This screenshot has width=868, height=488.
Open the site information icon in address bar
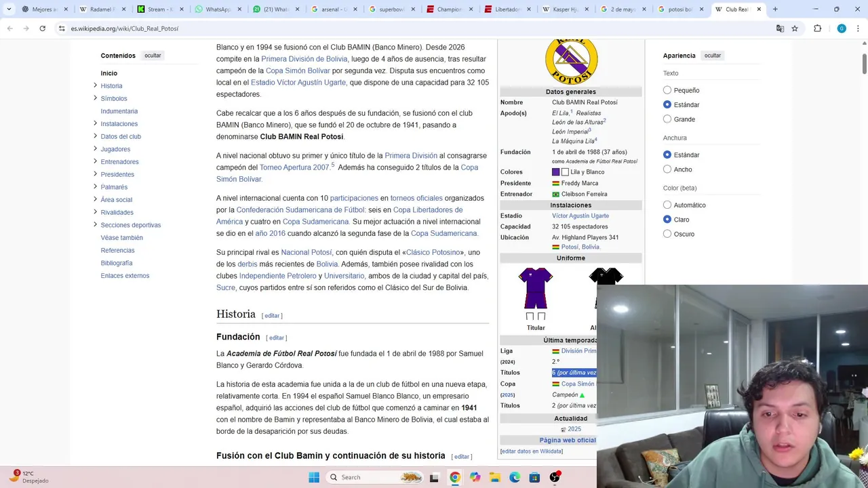[x=62, y=28]
